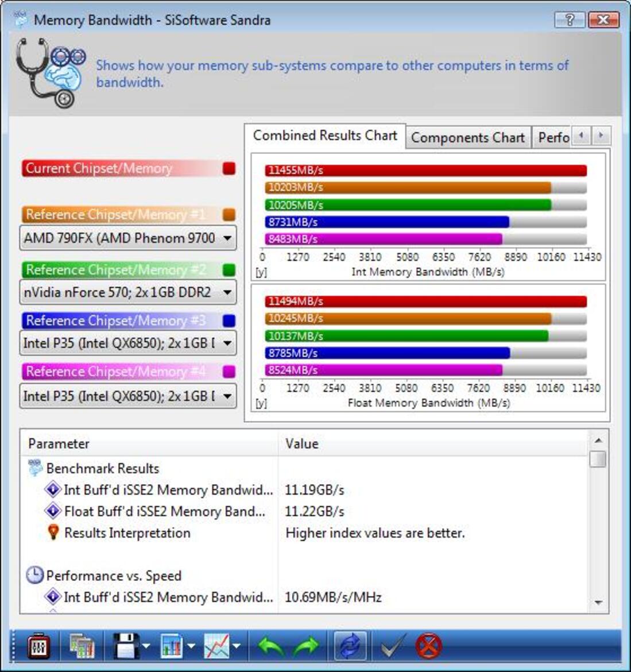Click the red 11455MB/s bar
This screenshot has height=672, width=631.
click(426, 170)
